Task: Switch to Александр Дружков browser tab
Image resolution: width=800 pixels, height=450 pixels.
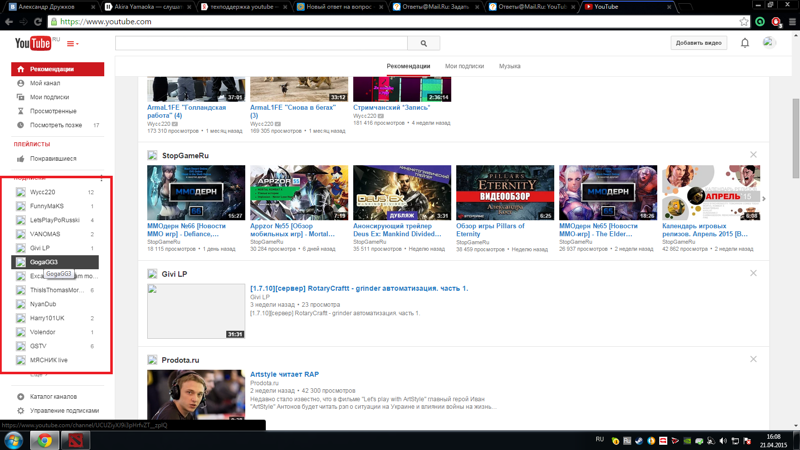Action: point(51,7)
